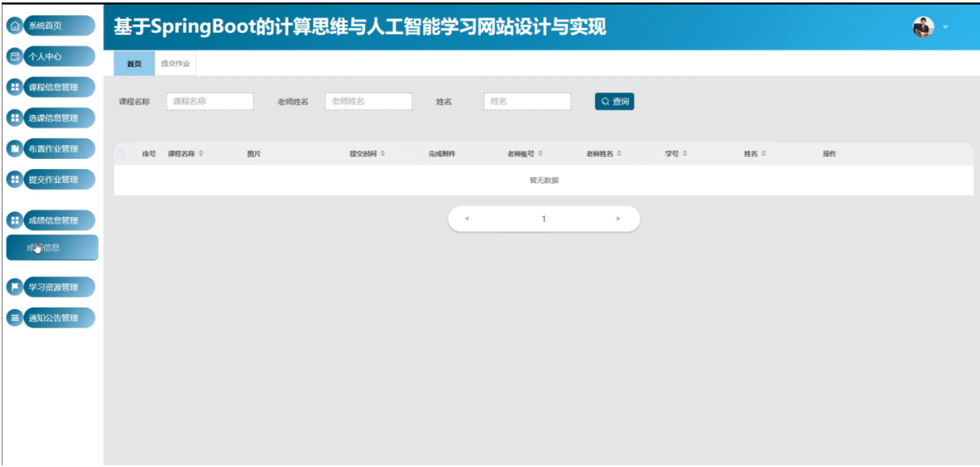Click the grid icon beside 课程信息管理
This screenshot has width=980, height=467.
[x=15, y=87]
